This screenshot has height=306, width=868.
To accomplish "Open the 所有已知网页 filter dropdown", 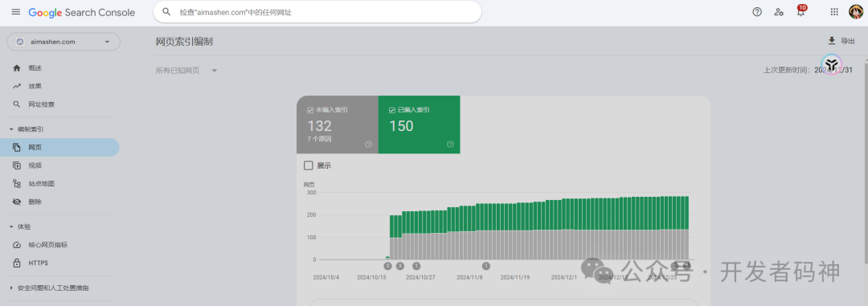I will point(186,70).
